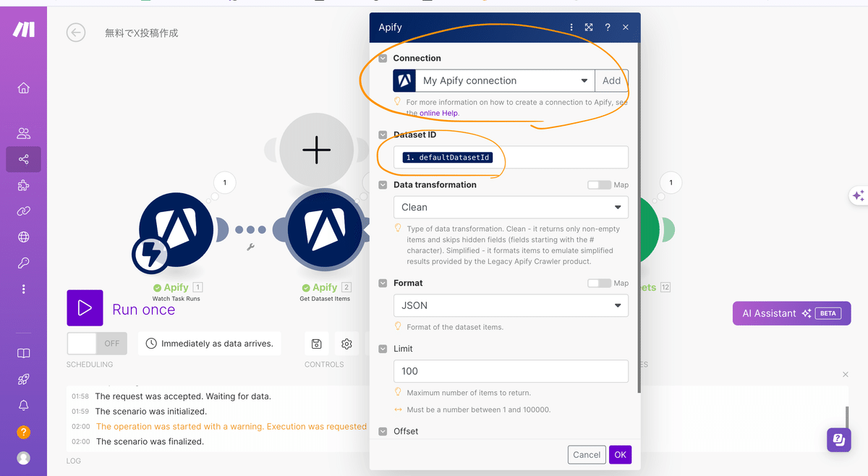Click schedule 'Immediately as data arrives'
Viewport: 868px width, 476px height.
(x=210, y=344)
